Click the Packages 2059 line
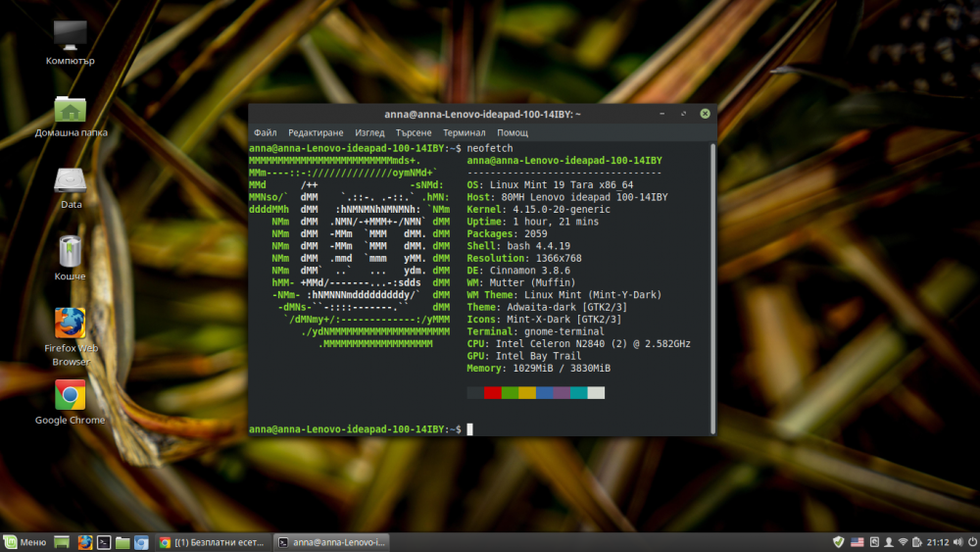This screenshot has width=980, height=552. coord(507,233)
